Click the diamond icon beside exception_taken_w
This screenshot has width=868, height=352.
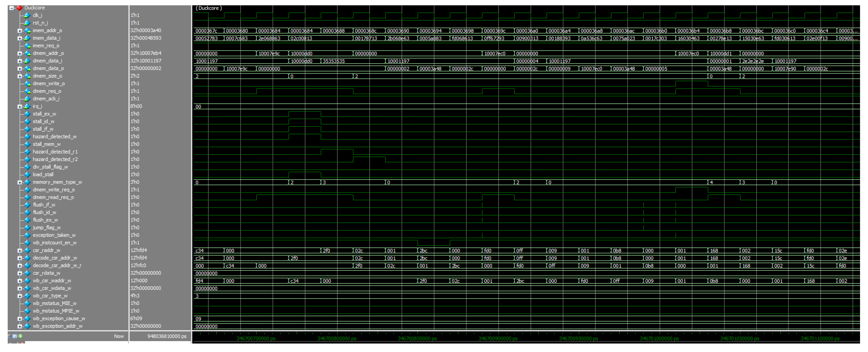tap(27, 235)
